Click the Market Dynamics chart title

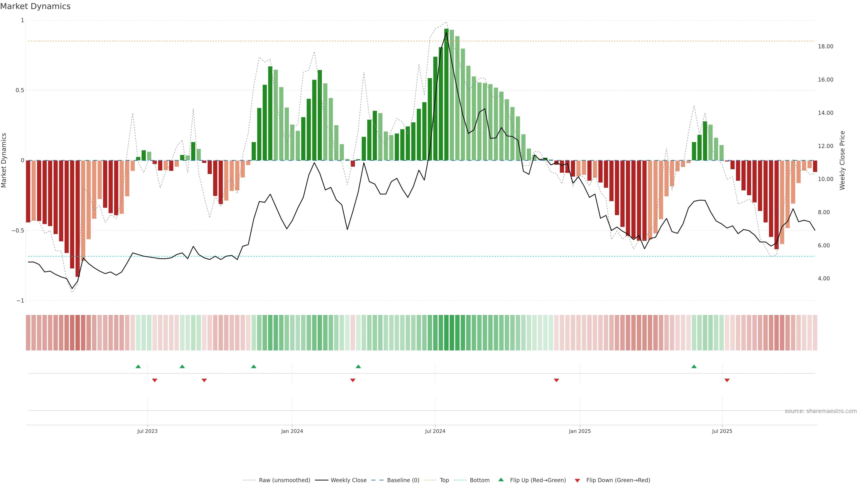tap(35, 6)
